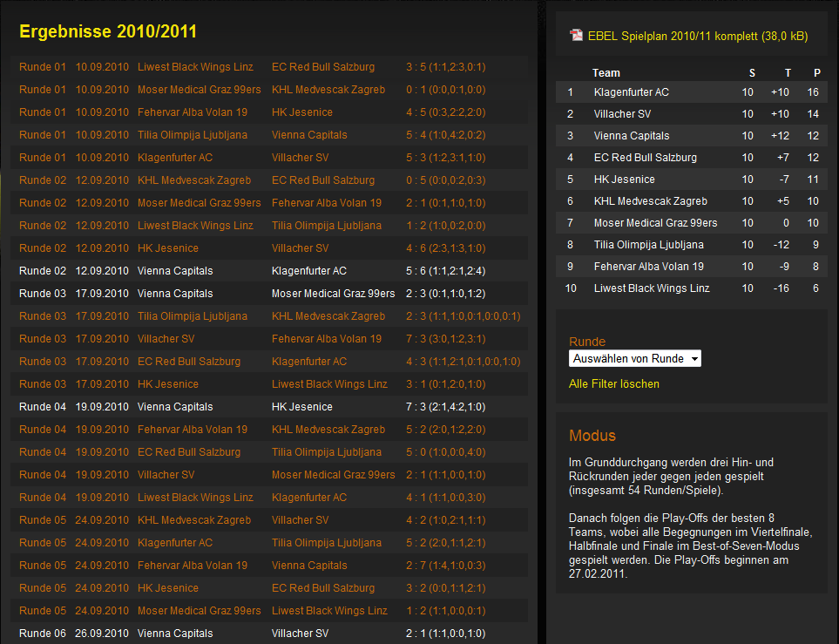The image size is (839, 644).
Task: Click Liwest Black Wings Linz in first Runde 01 row
Action: pos(195,67)
